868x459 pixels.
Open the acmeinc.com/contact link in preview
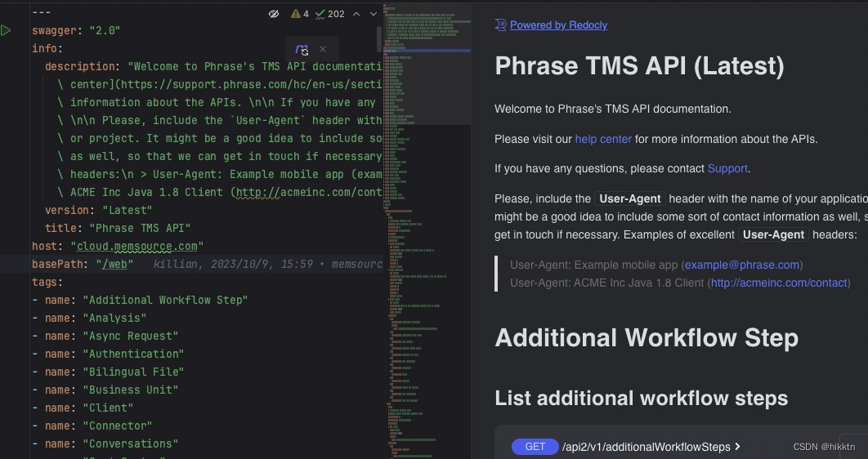tap(779, 283)
